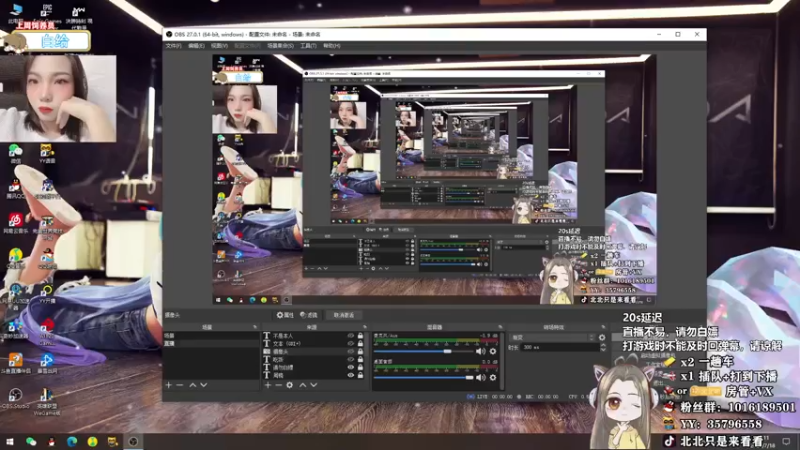Toggle lock on the 不是本人 source
The image size is (800, 450).
pyautogui.click(x=361, y=336)
